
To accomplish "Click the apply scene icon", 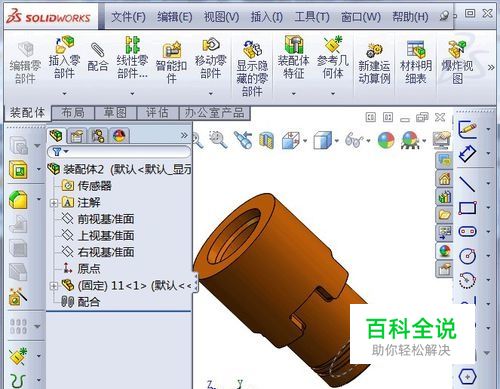I will (x=410, y=140).
